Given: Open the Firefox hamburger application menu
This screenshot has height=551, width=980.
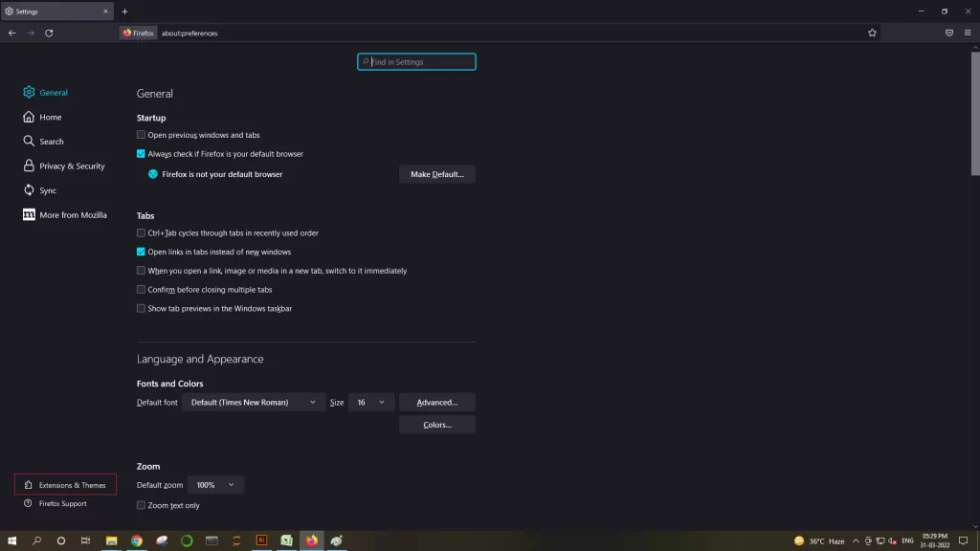Looking at the screenshot, I should (968, 33).
